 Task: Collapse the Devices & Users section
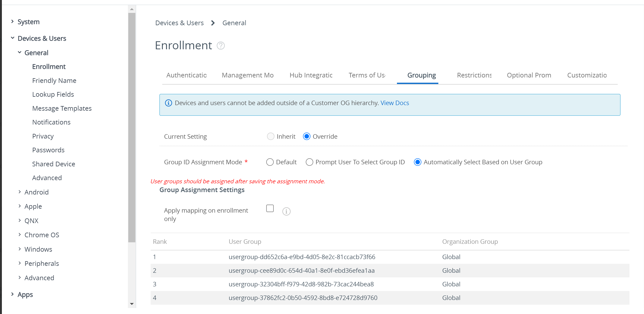pos(12,38)
